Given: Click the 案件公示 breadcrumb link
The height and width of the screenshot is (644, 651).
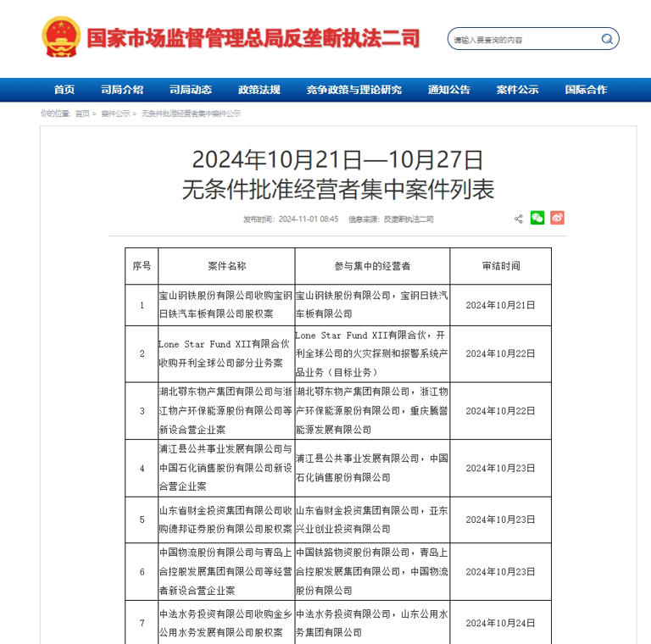Looking at the screenshot, I should [x=115, y=114].
